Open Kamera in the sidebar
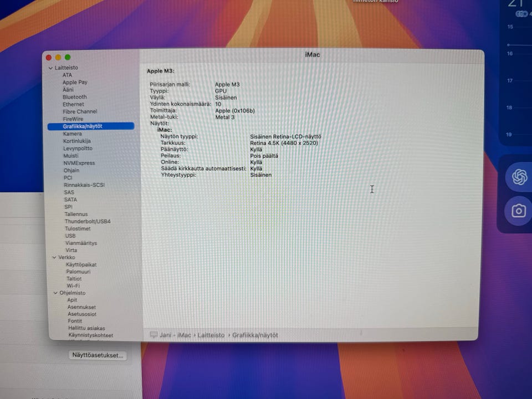The height and width of the screenshot is (399, 532). 72,134
